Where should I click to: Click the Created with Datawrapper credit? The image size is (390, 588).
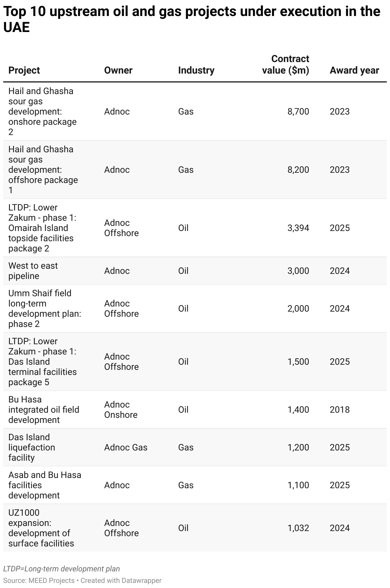click(x=121, y=580)
